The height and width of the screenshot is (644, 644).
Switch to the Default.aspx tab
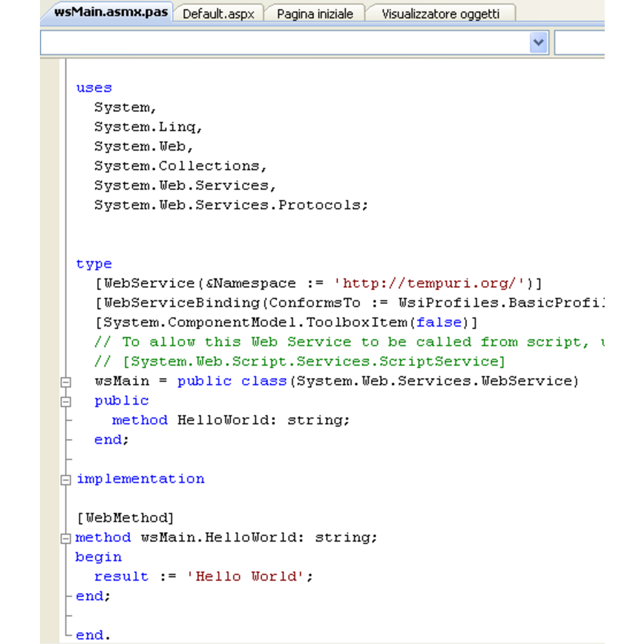coord(220,12)
